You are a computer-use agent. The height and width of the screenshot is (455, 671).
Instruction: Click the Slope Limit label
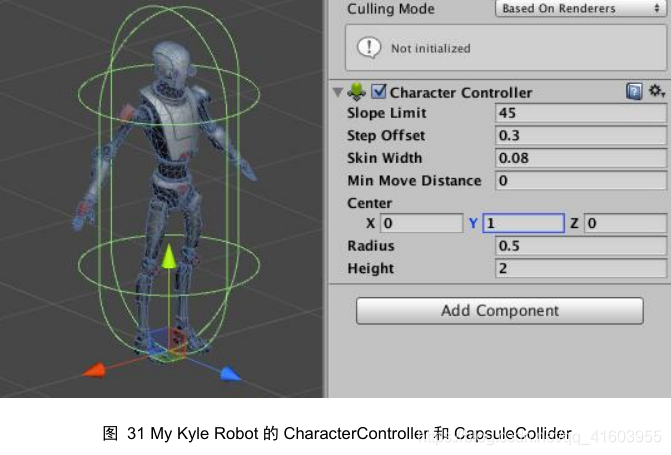pyautogui.click(x=386, y=113)
